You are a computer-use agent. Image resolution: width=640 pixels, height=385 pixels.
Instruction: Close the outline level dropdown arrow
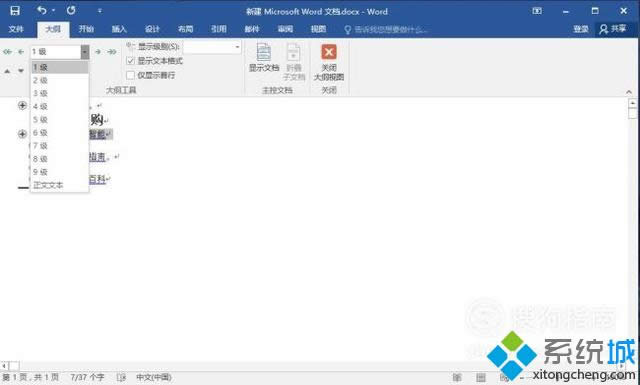click(x=85, y=52)
